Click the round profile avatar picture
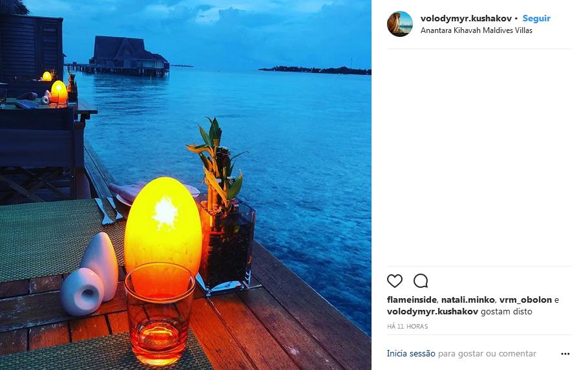 click(x=399, y=24)
